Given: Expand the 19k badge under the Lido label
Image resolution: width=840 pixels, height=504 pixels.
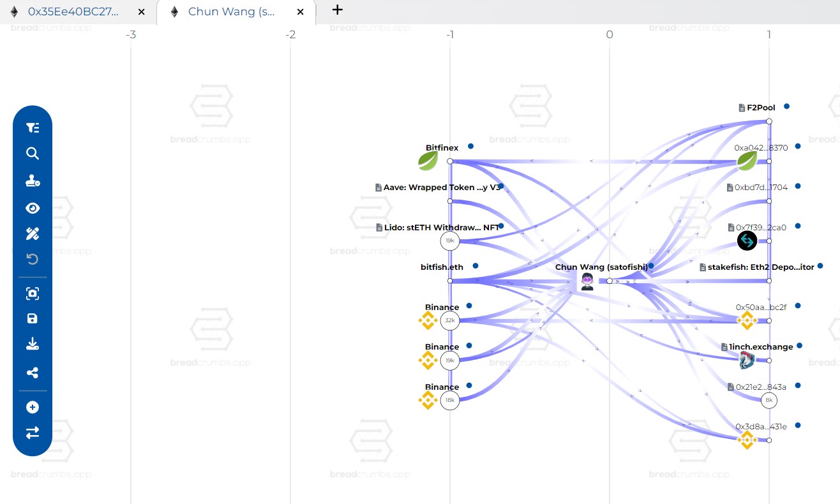Looking at the screenshot, I should (x=450, y=241).
